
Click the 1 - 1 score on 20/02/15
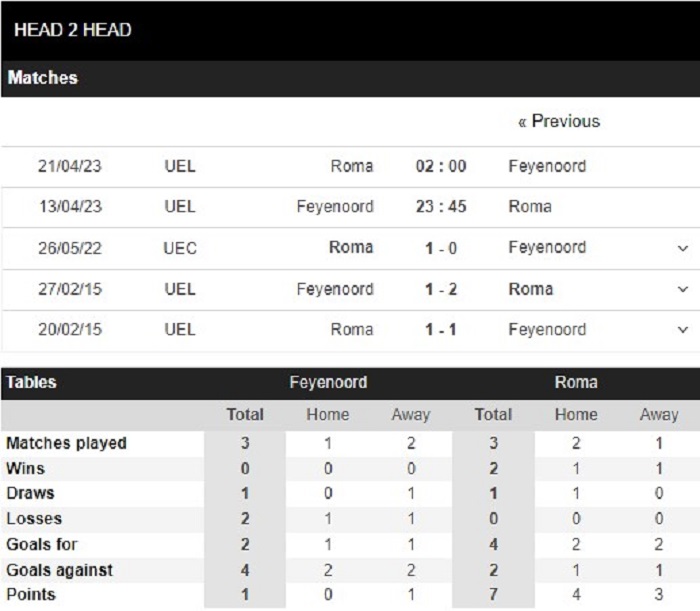pos(440,330)
